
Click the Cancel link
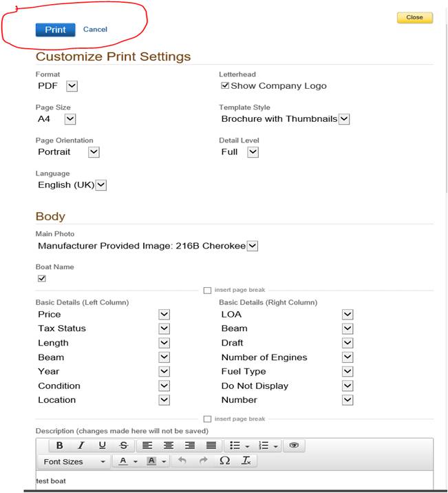click(95, 30)
